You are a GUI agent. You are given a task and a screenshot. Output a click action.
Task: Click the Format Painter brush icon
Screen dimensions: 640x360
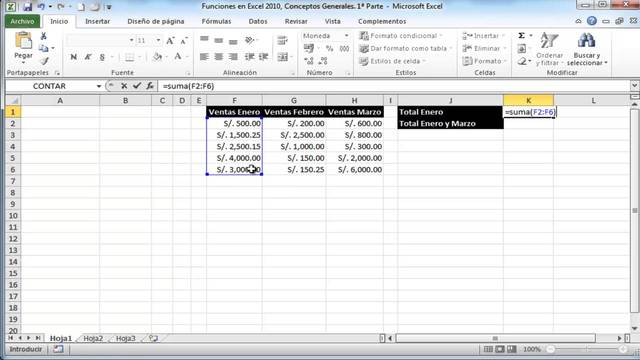pos(44,61)
